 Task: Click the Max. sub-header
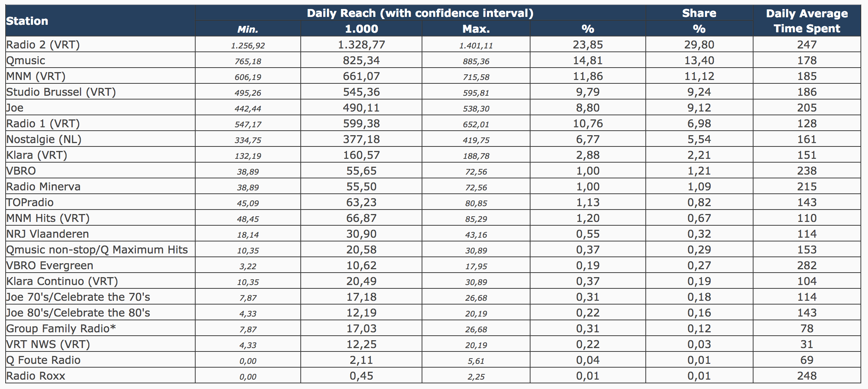click(x=476, y=29)
